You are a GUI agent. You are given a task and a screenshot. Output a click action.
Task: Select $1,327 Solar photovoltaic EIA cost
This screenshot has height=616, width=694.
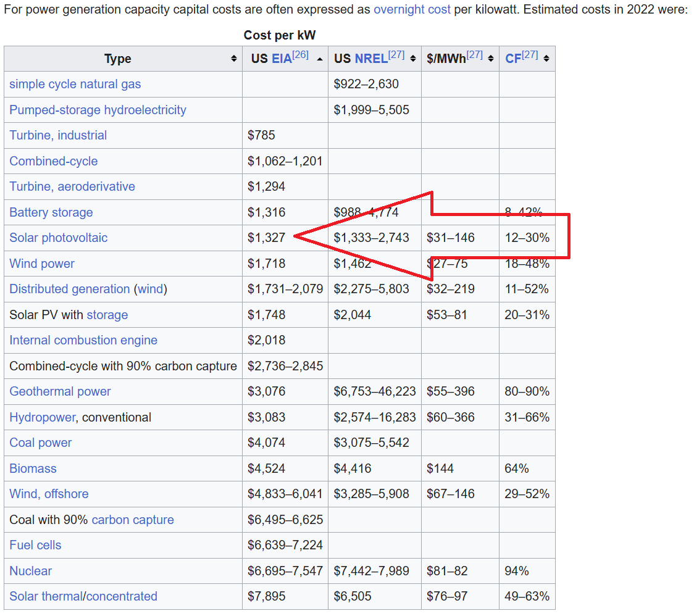(267, 238)
